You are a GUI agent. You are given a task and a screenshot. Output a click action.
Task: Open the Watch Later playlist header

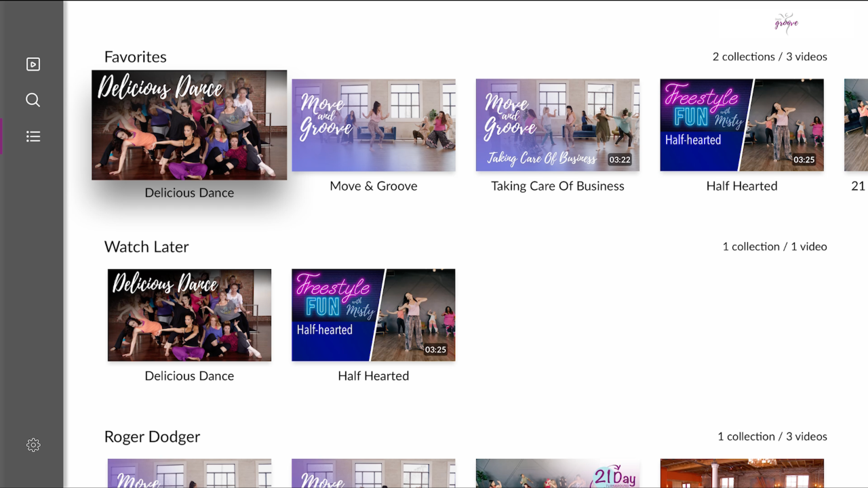coord(146,247)
